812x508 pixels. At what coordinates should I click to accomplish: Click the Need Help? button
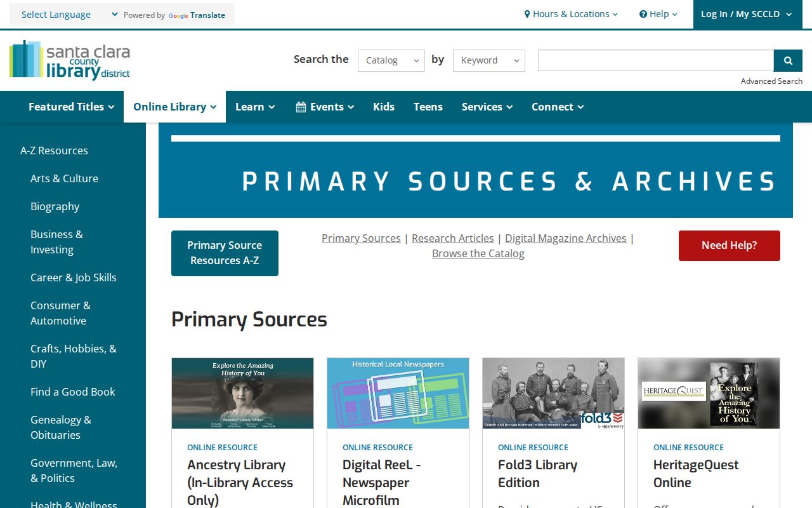coord(729,245)
